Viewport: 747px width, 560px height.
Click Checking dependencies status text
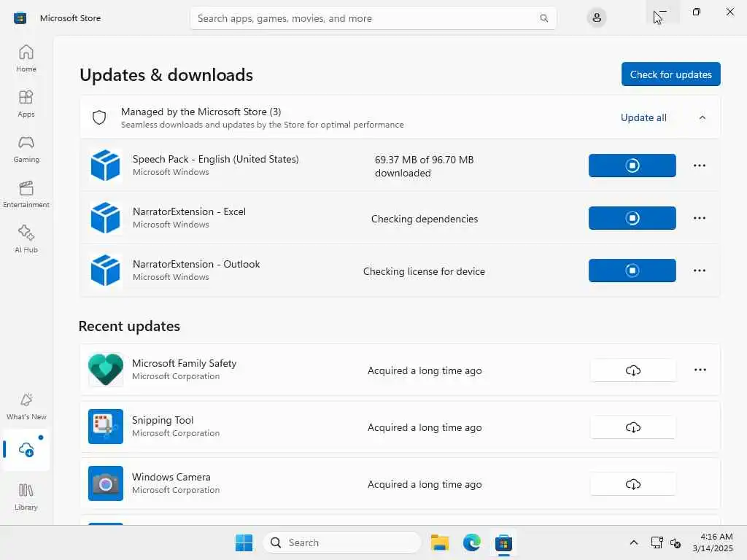425,219
